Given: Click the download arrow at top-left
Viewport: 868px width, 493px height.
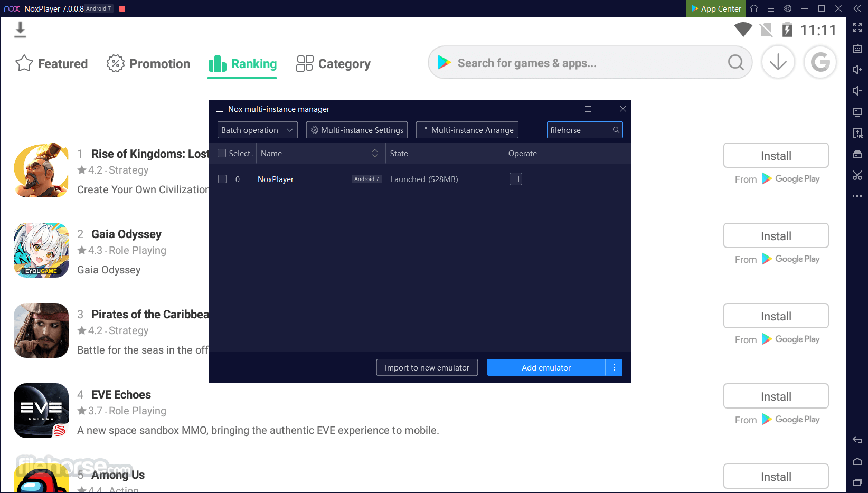Looking at the screenshot, I should pos(20,30).
